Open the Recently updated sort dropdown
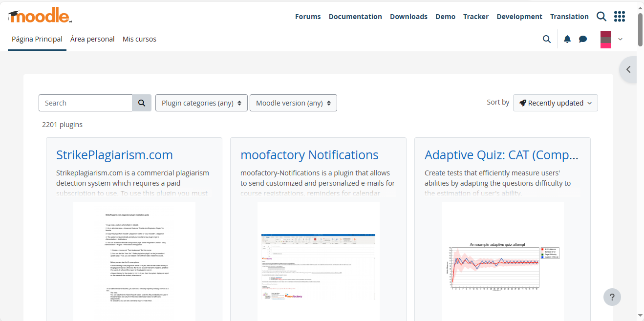The image size is (644, 321). point(556,103)
